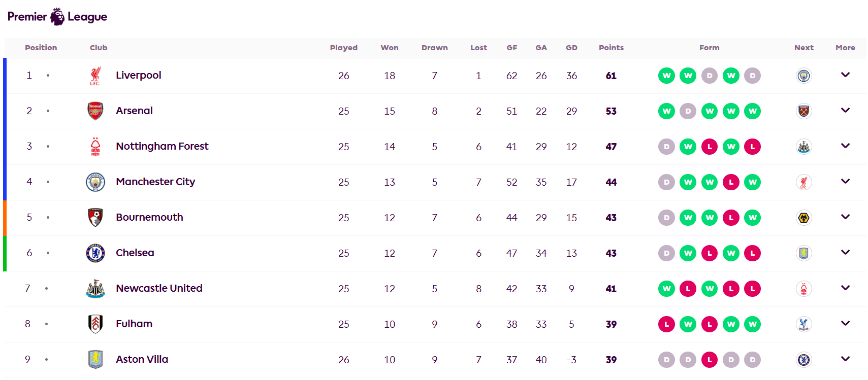Screen dimensions: 868x380
Task: Expand the Nottingham Forest row chevron
Action: pyautogui.click(x=845, y=146)
